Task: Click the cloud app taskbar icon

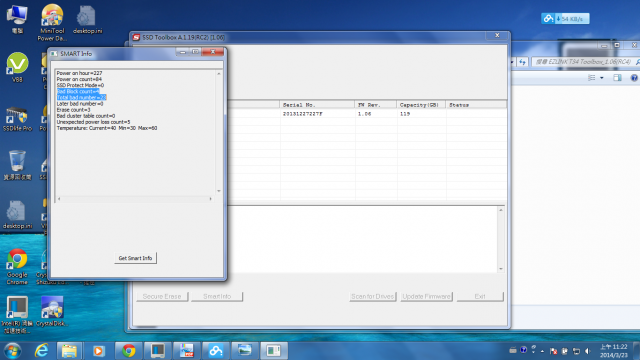Action: pyautogui.click(x=216, y=351)
